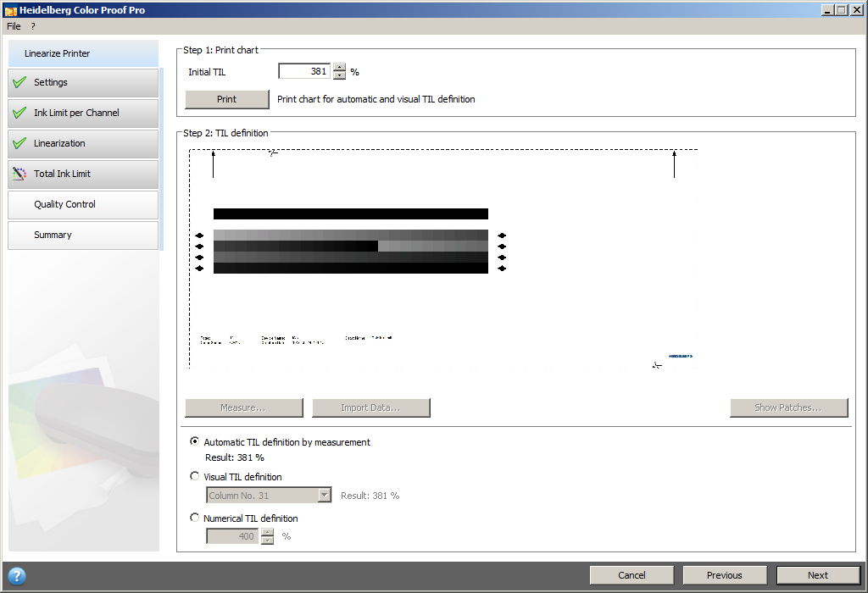Click the Previous button
The height and width of the screenshot is (593, 868).
[x=725, y=575]
